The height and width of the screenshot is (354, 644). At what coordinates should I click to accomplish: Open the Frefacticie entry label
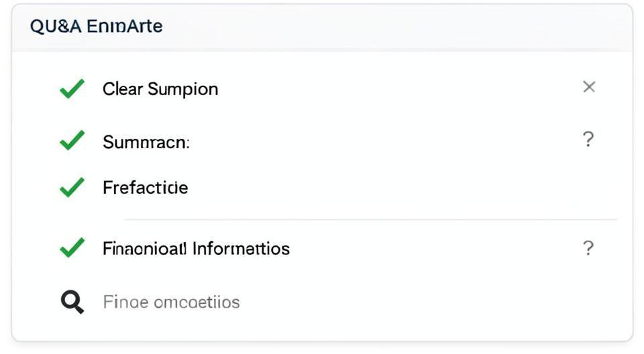point(145,188)
